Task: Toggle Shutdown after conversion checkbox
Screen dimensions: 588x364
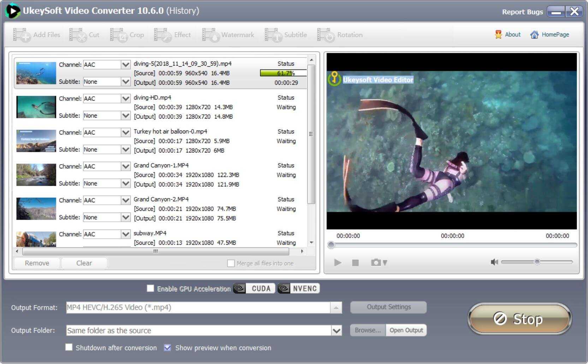Action: pyautogui.click(x=69, y=347)
